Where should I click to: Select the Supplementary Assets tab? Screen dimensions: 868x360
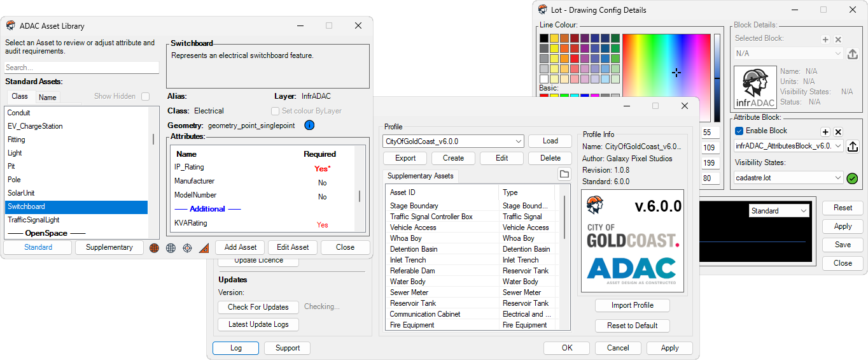(421, 176)
